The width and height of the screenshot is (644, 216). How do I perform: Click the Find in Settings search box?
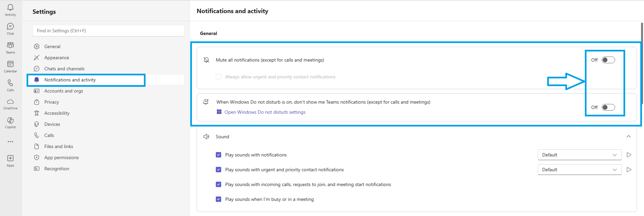108,31
